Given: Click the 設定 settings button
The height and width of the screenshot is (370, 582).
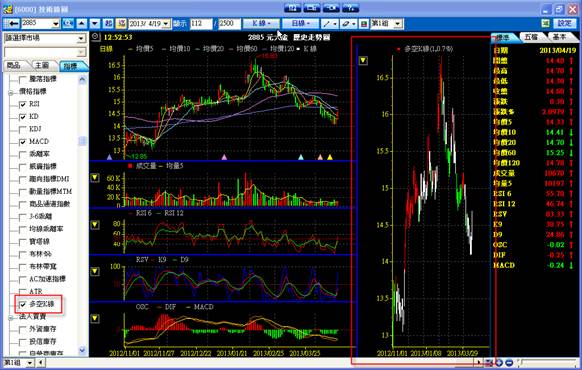Looking at the screenshot, I should click(565, 23).
